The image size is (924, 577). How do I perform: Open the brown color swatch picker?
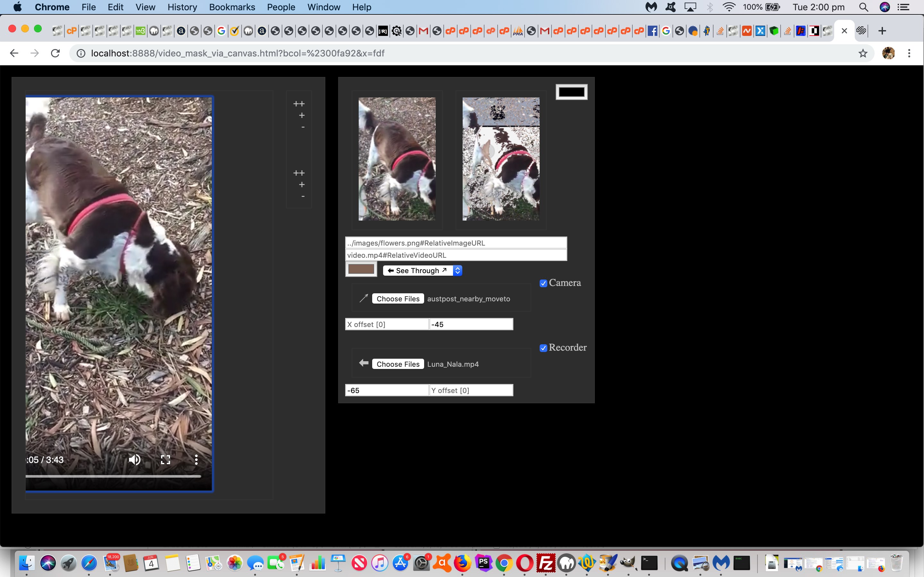[361, 269]
